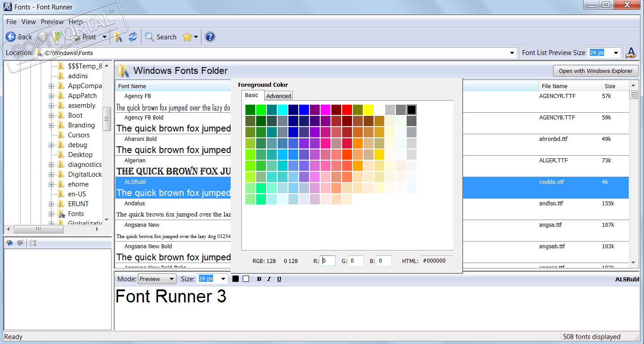Open the File menu

[11, 21]
